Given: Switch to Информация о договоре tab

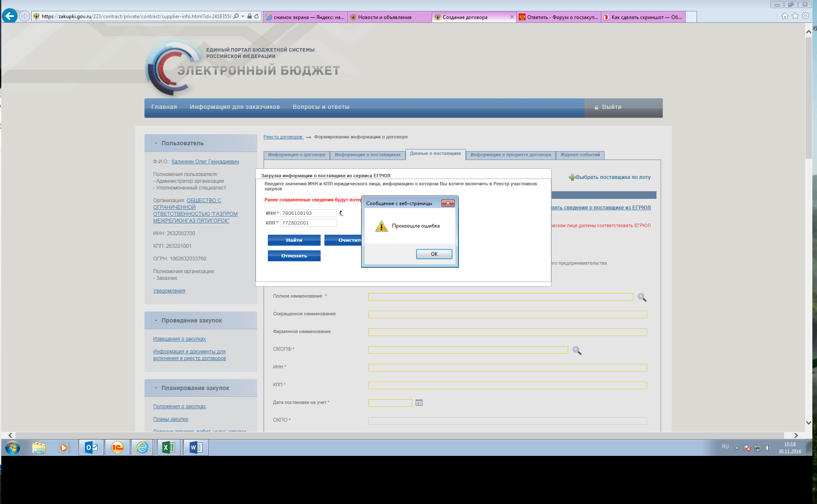Looking at the screenshot, I should [x=297, y=155].
